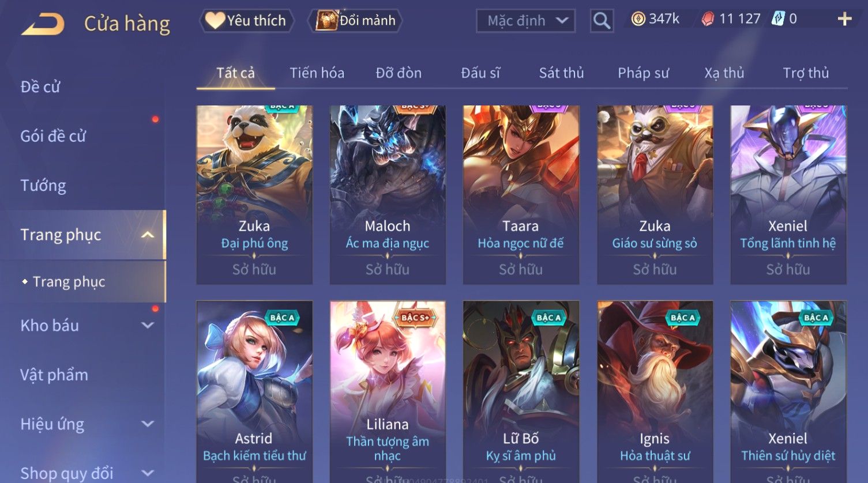868x483 pixels.
Task: Open Vật phẩm in the sidebar
Action: click(54, 375)
